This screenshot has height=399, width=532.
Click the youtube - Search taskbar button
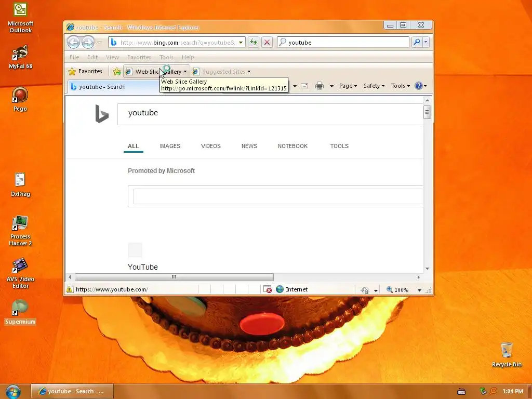pos(72,391)
